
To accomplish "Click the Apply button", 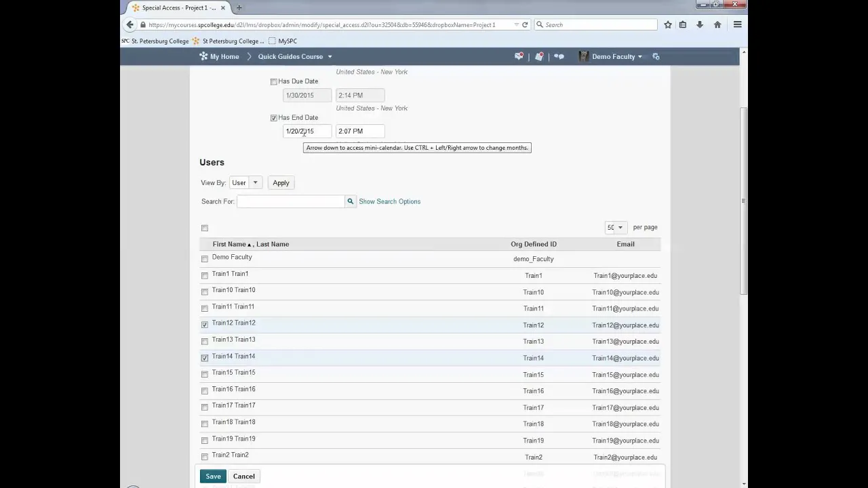I will [x=281, y=182].
